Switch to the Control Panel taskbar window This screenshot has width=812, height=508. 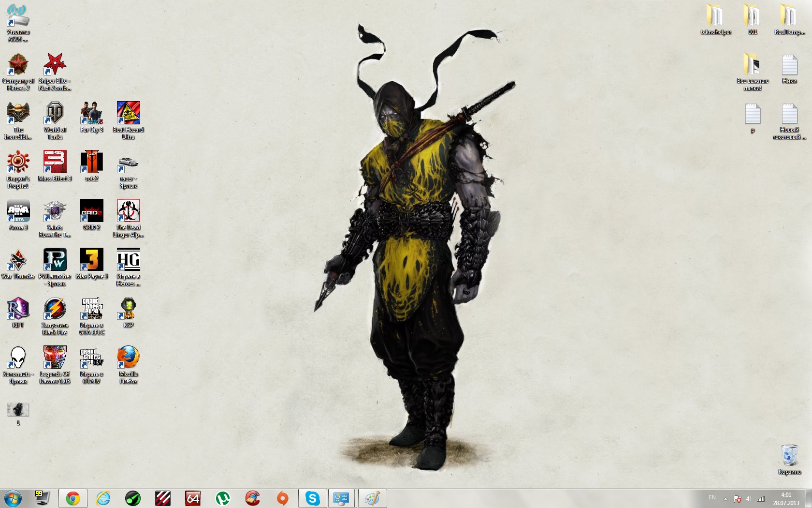point(342,498)
